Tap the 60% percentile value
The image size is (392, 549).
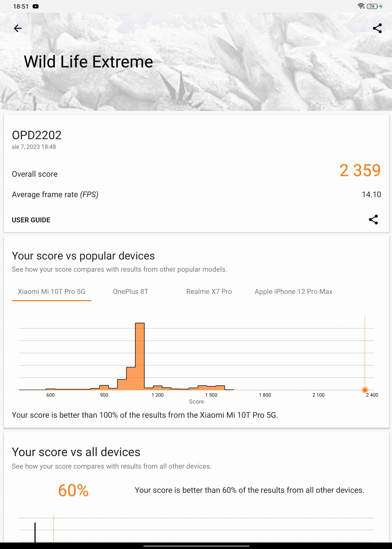pos(73,491)
